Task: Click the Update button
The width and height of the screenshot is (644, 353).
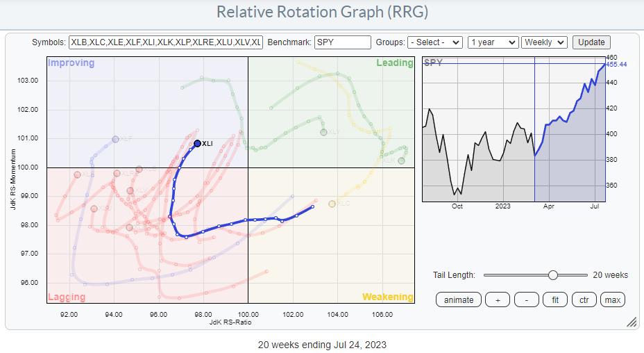Action: [x=591, y=42]
